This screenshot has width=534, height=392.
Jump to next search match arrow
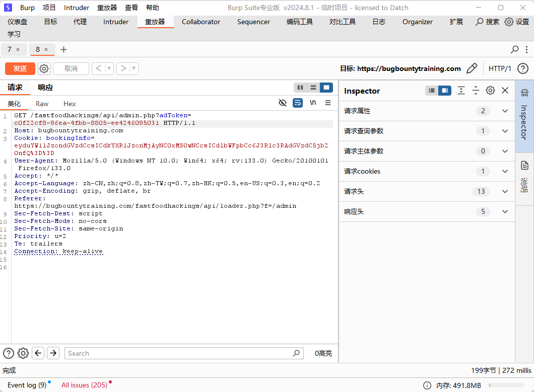pos(53,353)
